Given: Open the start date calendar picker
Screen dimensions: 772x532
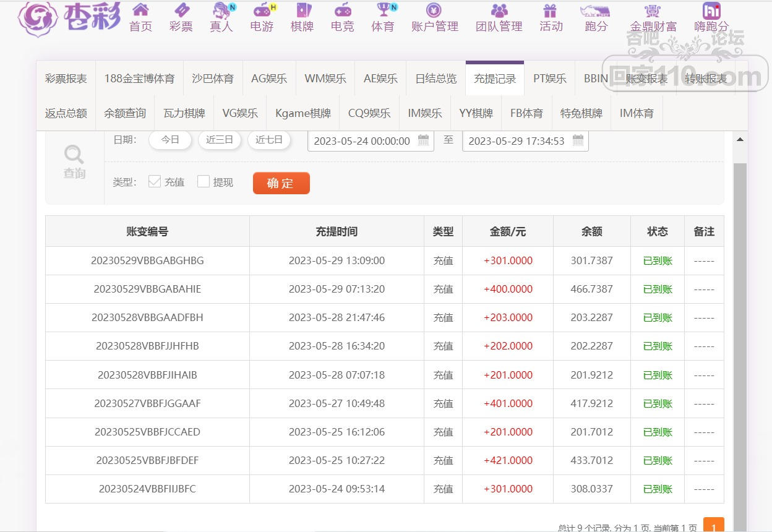Looking at the screenshot, I should 423,140.
